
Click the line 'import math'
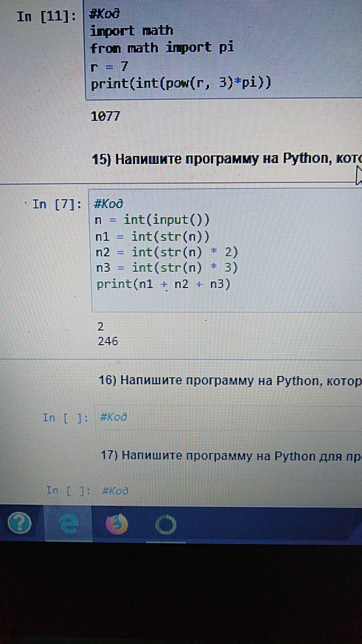(132, 31)
